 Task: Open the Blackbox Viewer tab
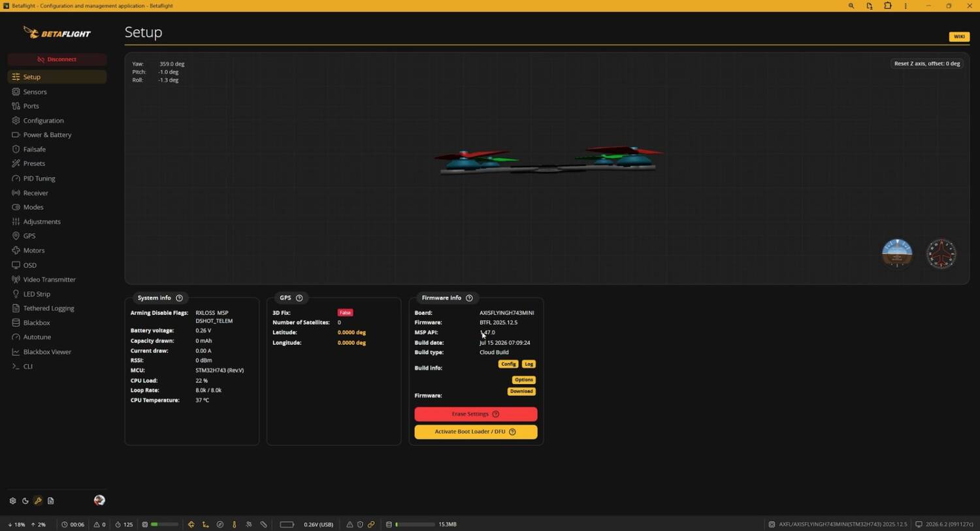[57, 352]
